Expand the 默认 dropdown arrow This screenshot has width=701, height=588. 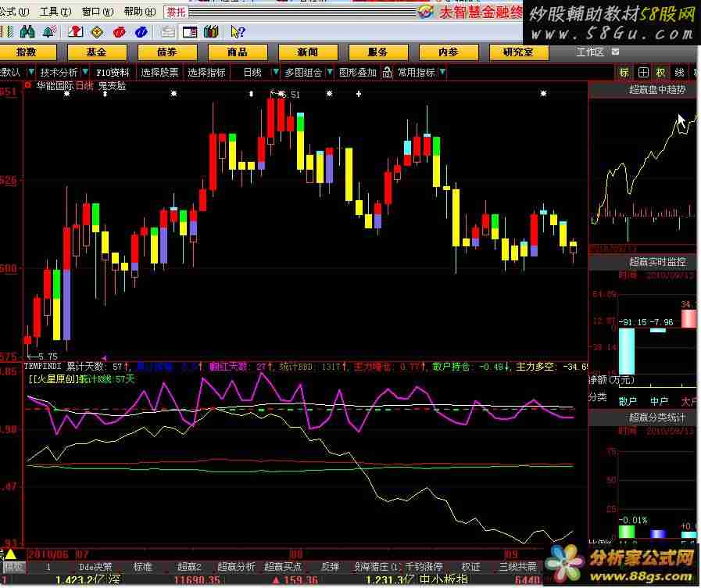click(30, 71)
